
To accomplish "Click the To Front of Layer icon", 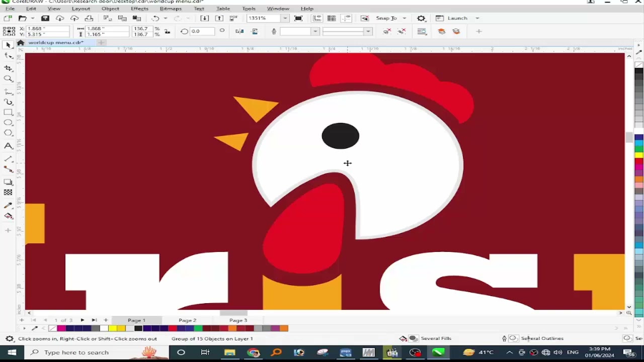I will point(442,31).
